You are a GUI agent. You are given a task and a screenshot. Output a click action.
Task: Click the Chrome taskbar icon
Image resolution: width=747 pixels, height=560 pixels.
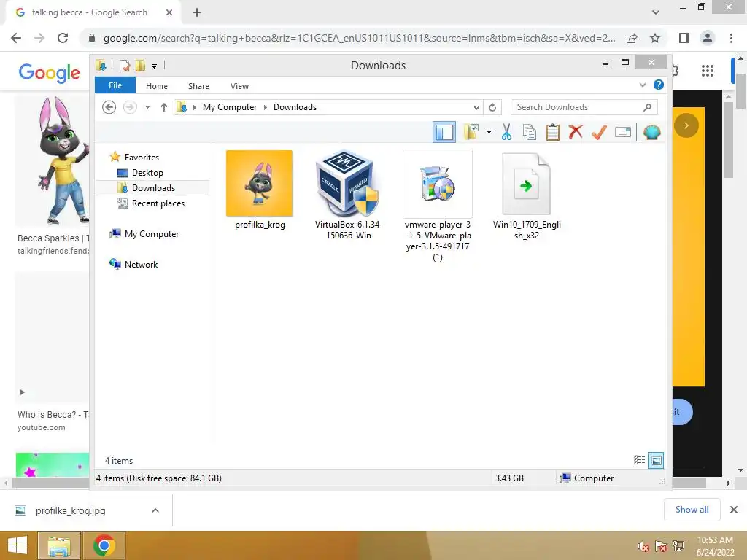pyautogui.click(x=104, y=545)
